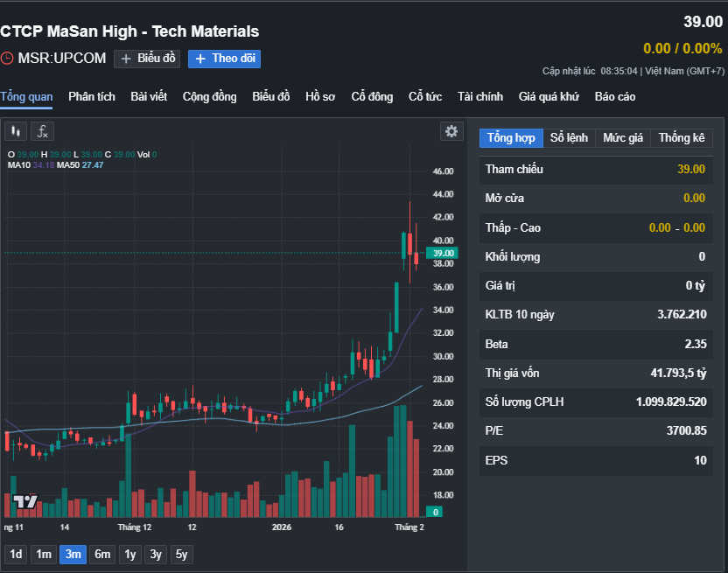Open the Bài viết tab
The width and height of the screenshot is (728, 573).
pos(149,96)
